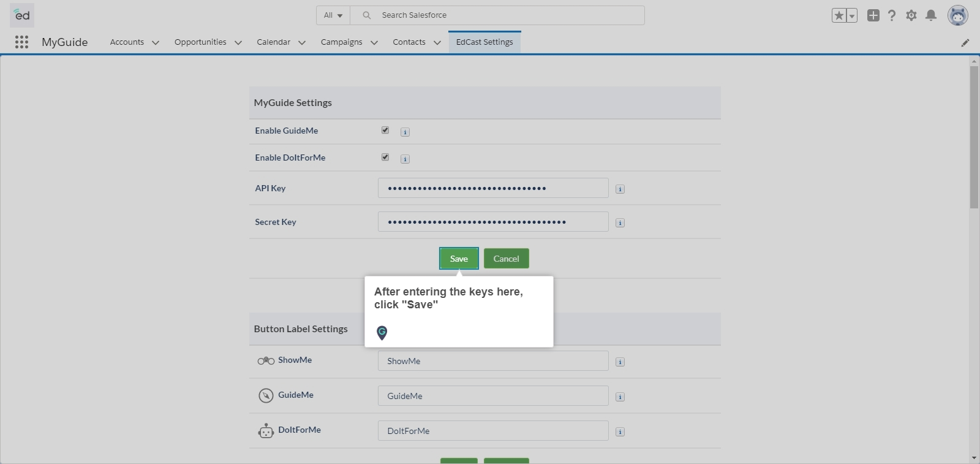Toggle the Enable GuideMe checkbox
The image size is (980, 464).
point(385,130)
